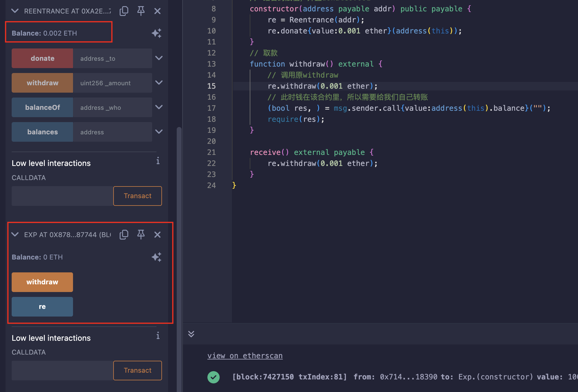Click the AI sparkle icon beside 0 ETH balance
The image size is (578, 392).
156,257
